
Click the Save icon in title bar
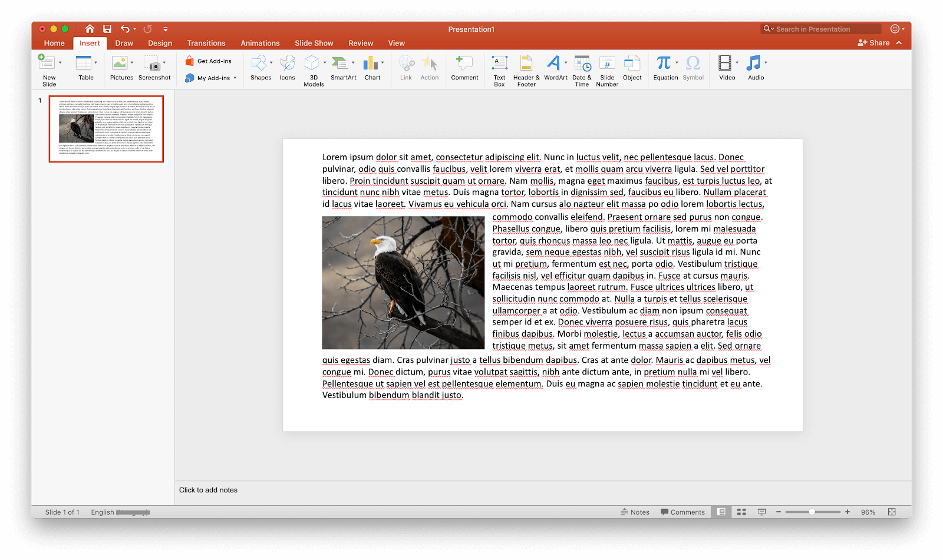coord(107,29)
